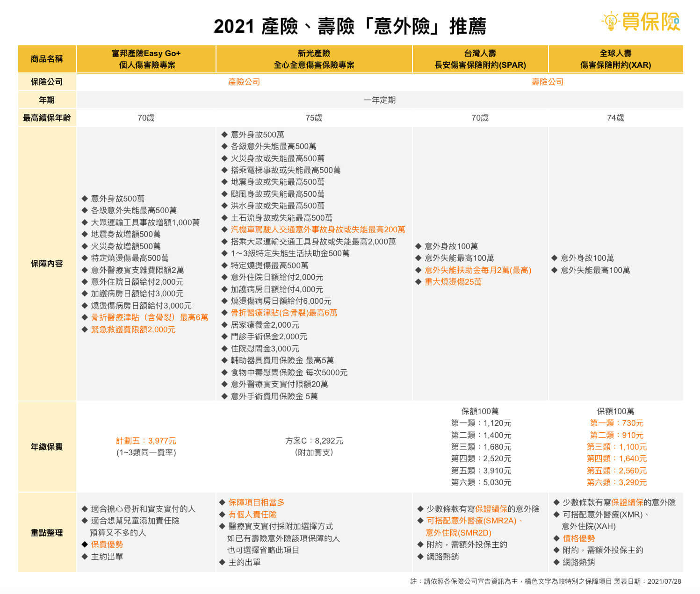Click the 年繳保費 row label

click(47, 447)
